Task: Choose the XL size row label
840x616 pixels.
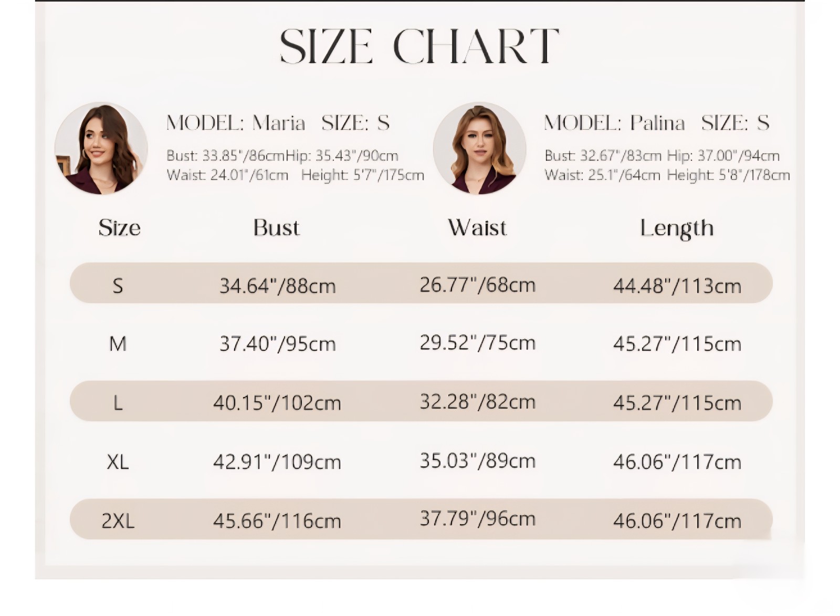Action: pyautogui.click(x=118, y=462)
